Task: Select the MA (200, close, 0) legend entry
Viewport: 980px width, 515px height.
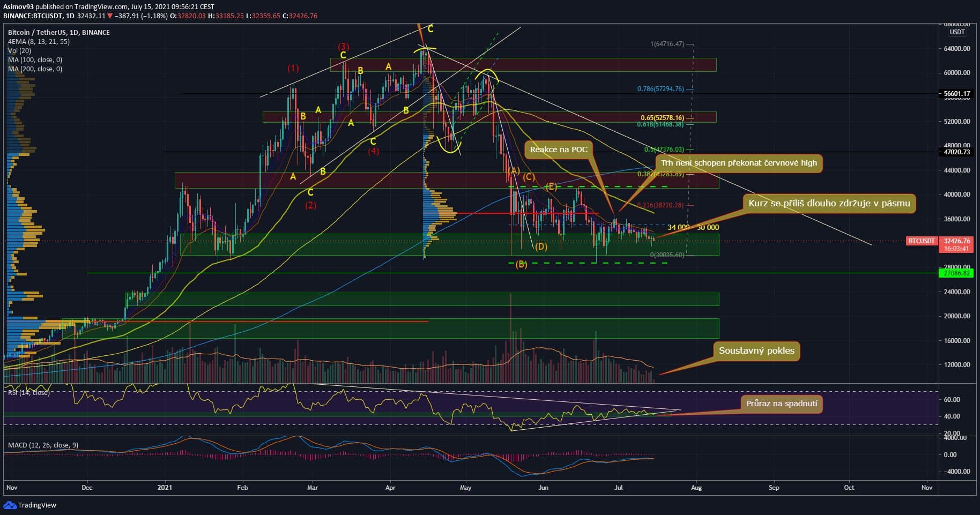Action: pyautogui.click(x=35, y=69)
